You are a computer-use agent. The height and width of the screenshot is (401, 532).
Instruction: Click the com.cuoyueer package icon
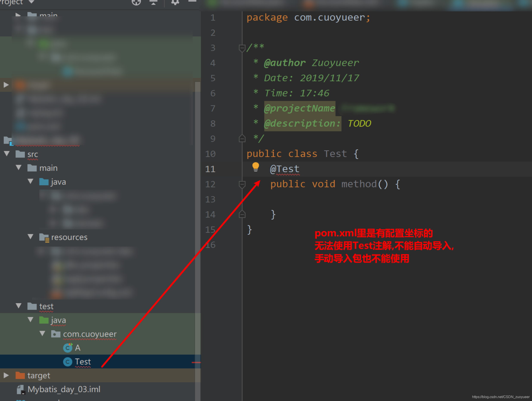click(x=56, y=334)
